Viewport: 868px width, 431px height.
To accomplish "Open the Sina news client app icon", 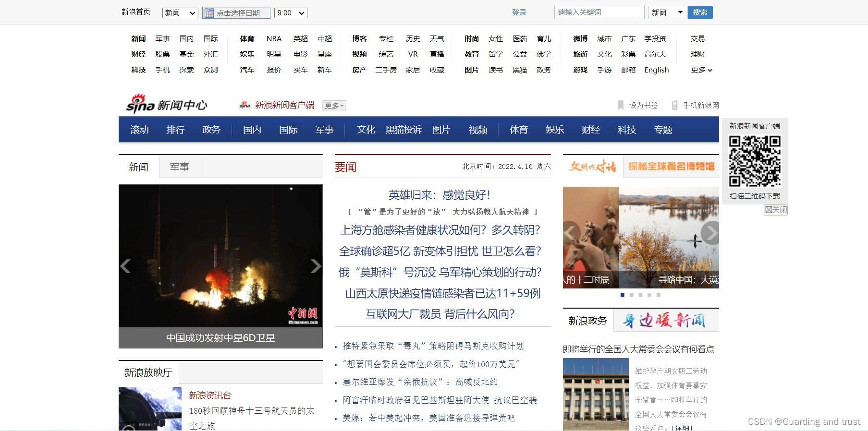I will [x=245, y=105].
